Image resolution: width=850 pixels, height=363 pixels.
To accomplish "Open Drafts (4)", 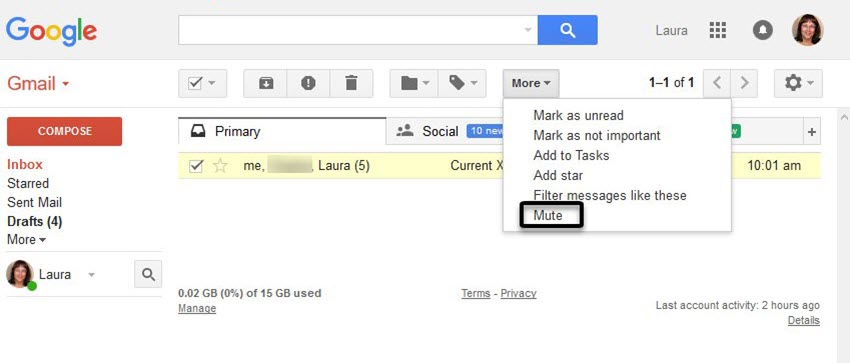I will 35,222.
